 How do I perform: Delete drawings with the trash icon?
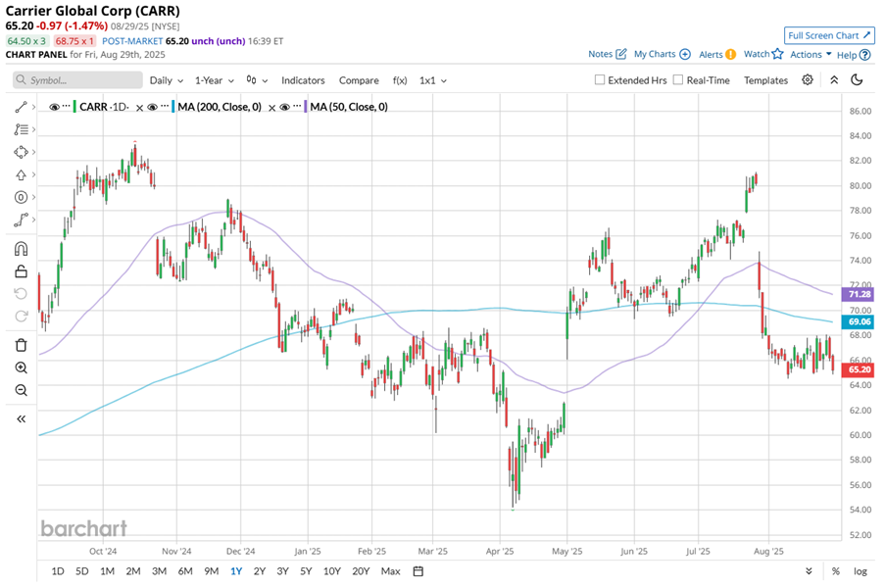click(x=21, y=345)
